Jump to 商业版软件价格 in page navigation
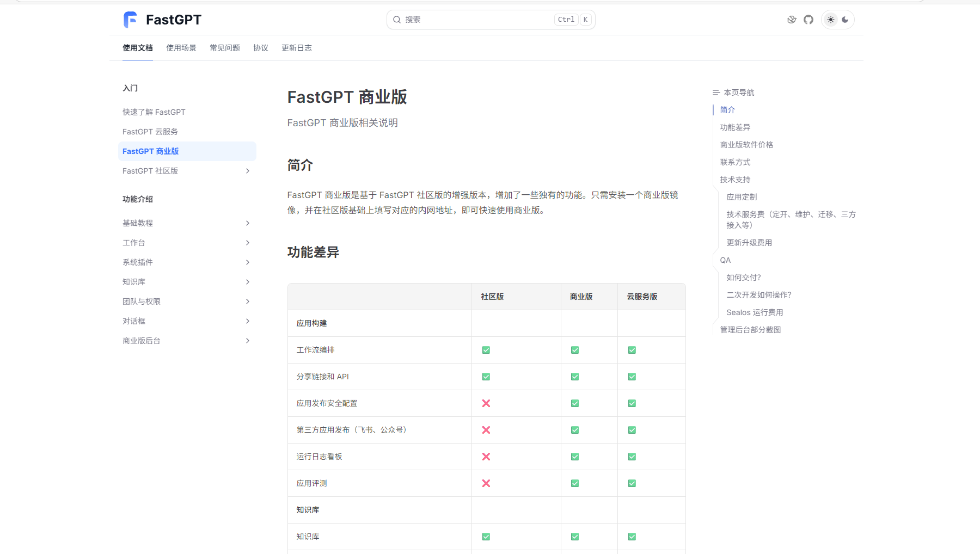Viewport: 980px width, 554px height. (x=746, y=145)
